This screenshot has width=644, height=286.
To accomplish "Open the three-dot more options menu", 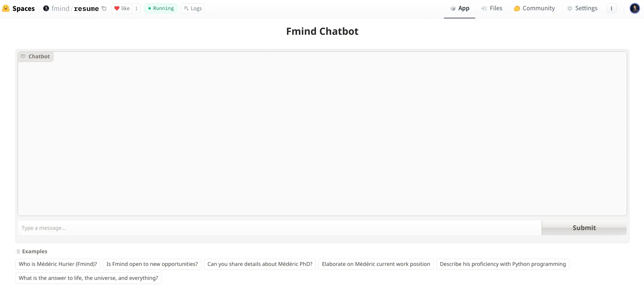I will point(611,9).
